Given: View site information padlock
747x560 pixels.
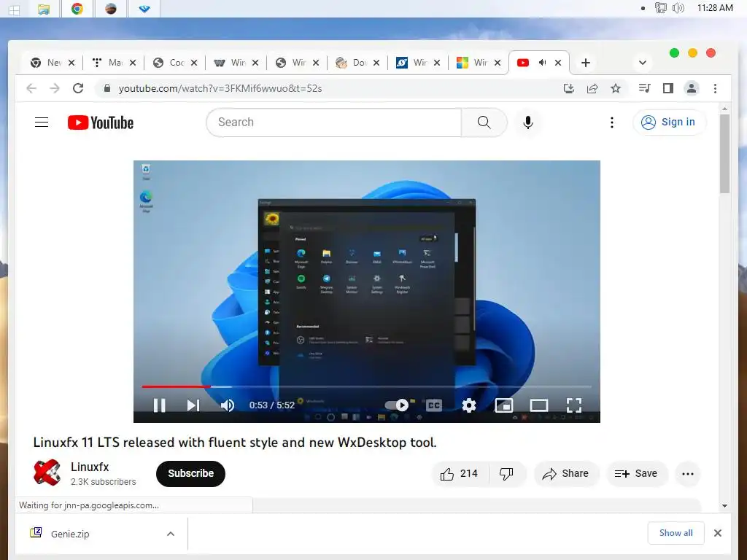Looking at the screenshot, I should pyautogui.click(x=107, y=88).
